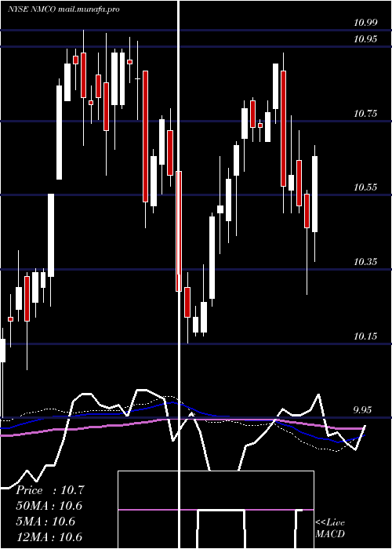
Task: Click the 'Price : 10.7' readout
Action: [x=50, y=490]
